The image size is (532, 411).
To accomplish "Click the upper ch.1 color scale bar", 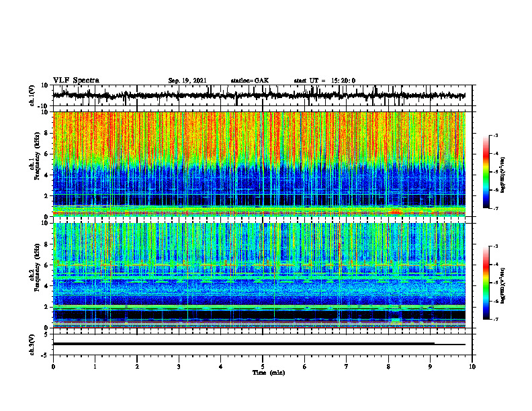I will [486, 172].
